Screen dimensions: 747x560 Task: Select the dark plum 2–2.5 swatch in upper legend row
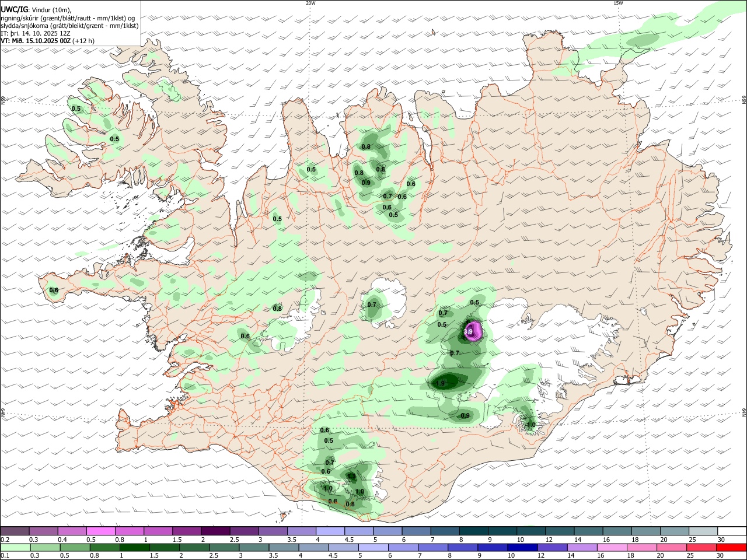215,531
